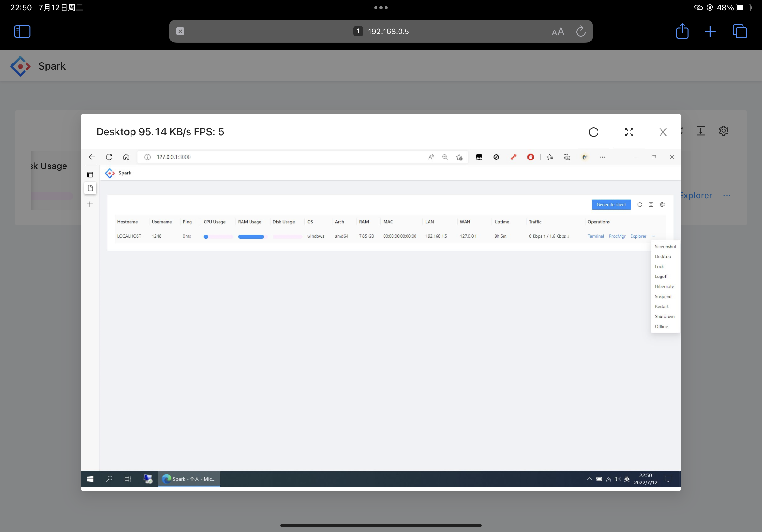The image size is (762, 532).
Task: Open Task View from the taskbar
Action: pyautogui.click(x=127, y=479)
